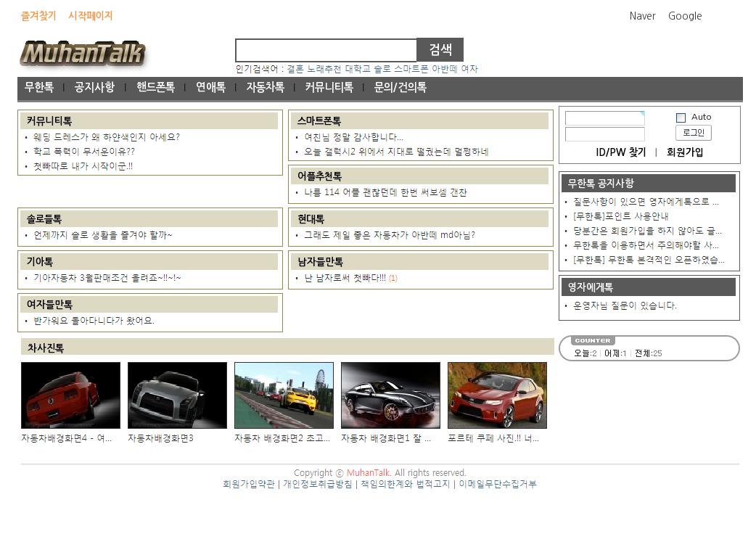756x534 pixels.
Task: Open the red Forte Koup thumbnail
Action: (x=497, y=395)
